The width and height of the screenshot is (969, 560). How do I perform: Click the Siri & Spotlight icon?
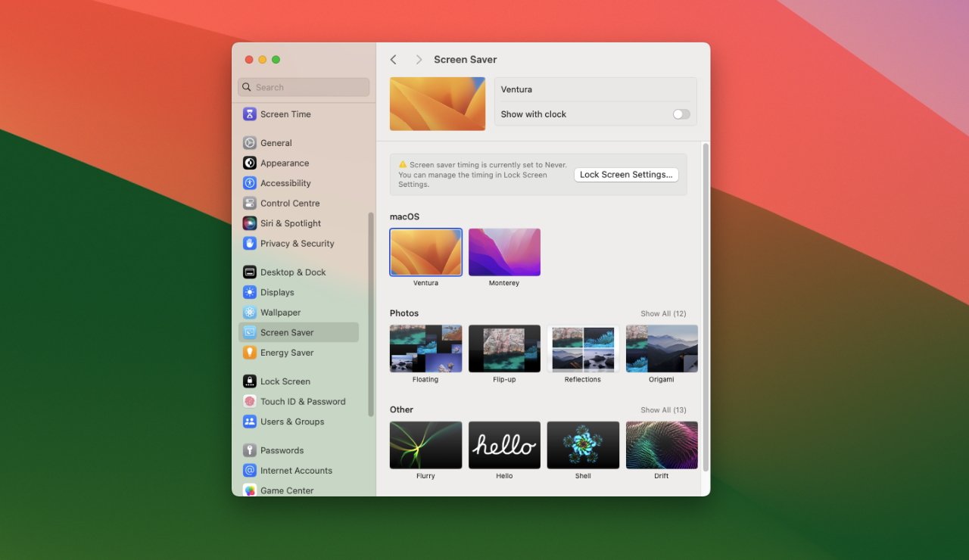coord(250,223)
